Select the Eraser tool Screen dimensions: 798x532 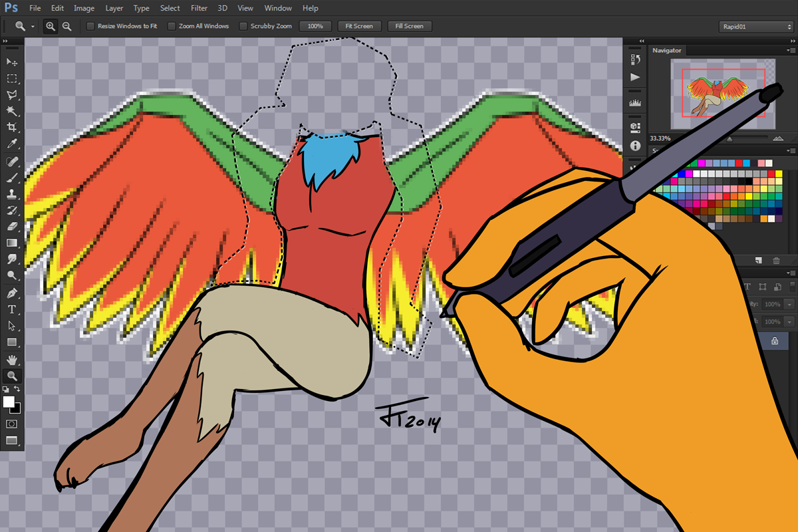tap(12, 226)
